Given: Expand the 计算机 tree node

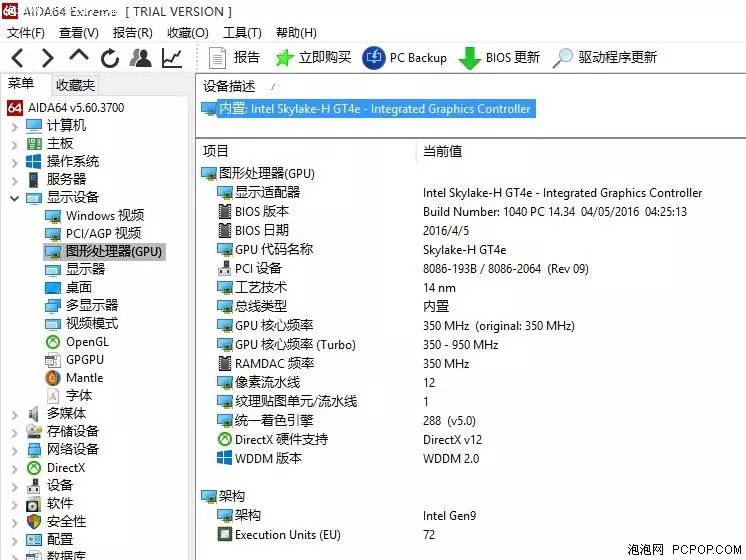Looking at the screenshot, I should pos(15,127).
